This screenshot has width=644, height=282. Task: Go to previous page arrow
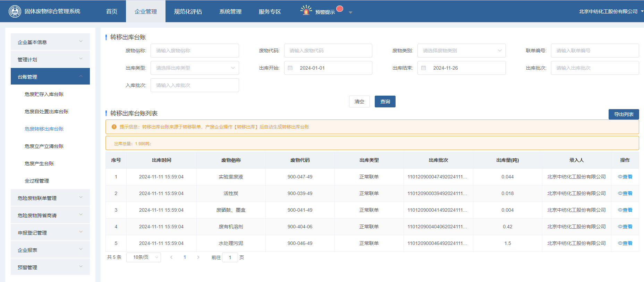coord(171,257)
